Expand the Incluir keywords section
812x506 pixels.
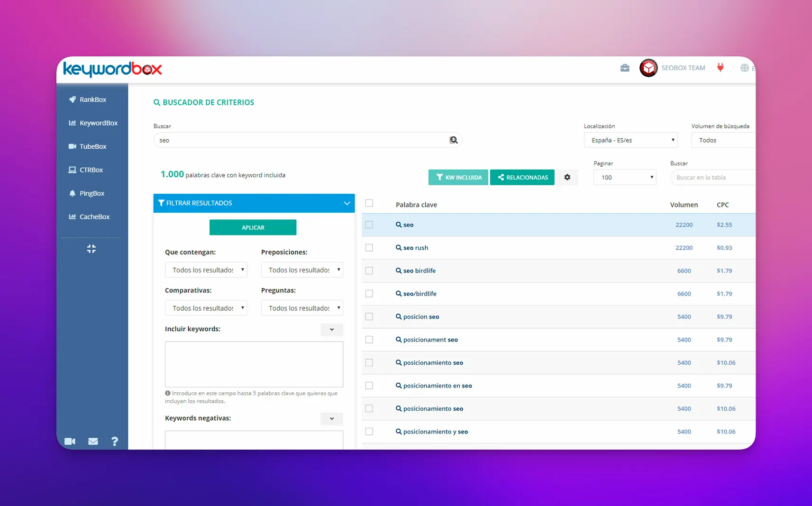pyautogui.click(x=331, y=330)
